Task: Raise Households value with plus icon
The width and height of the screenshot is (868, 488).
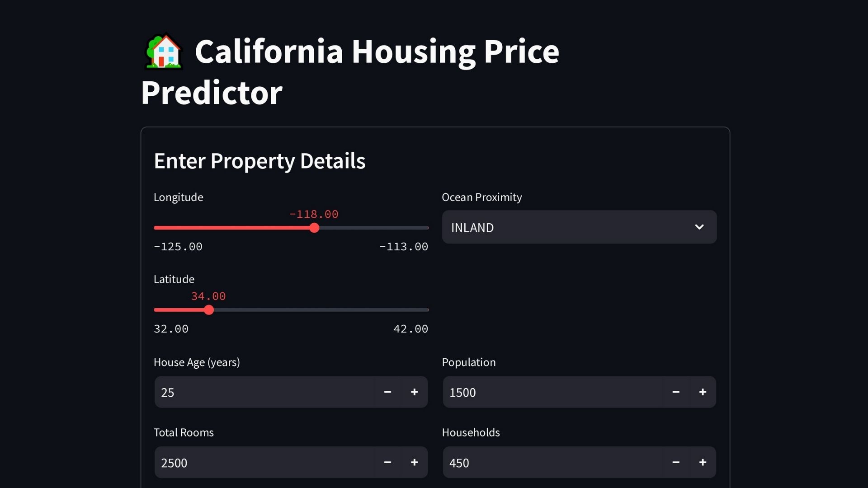Action: click(x=703, y=462)
